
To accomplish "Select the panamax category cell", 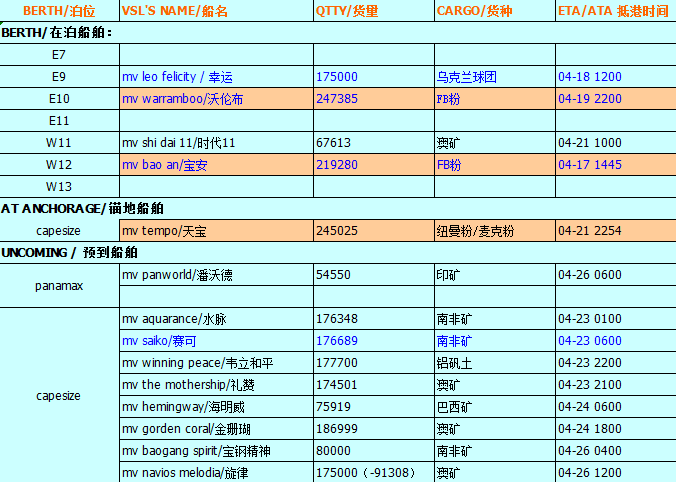I will 59,286.
